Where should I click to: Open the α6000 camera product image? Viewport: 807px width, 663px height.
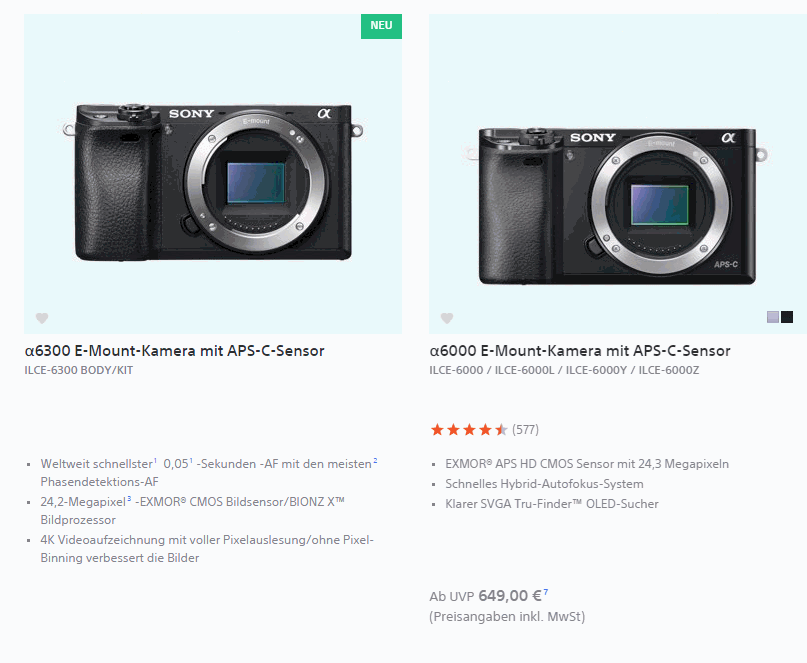point(618,205)
